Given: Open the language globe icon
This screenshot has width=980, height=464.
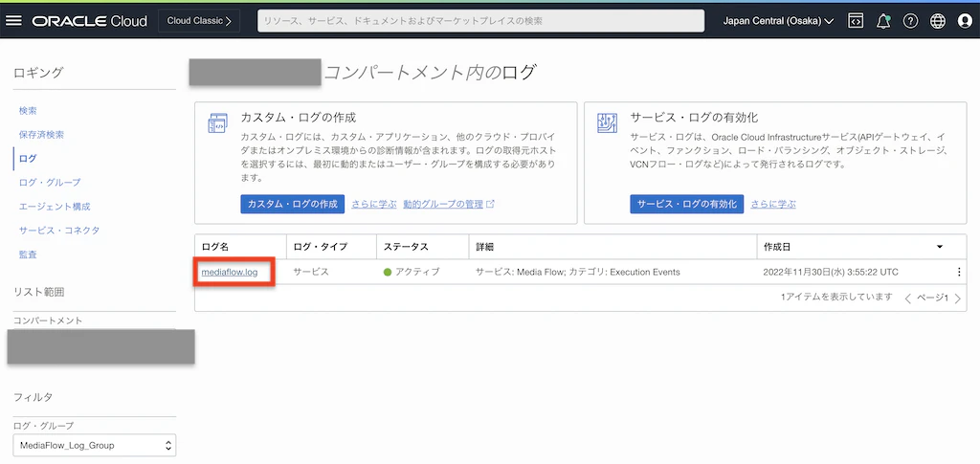Looking at the screenshot, I should click(x=938, y=21).
